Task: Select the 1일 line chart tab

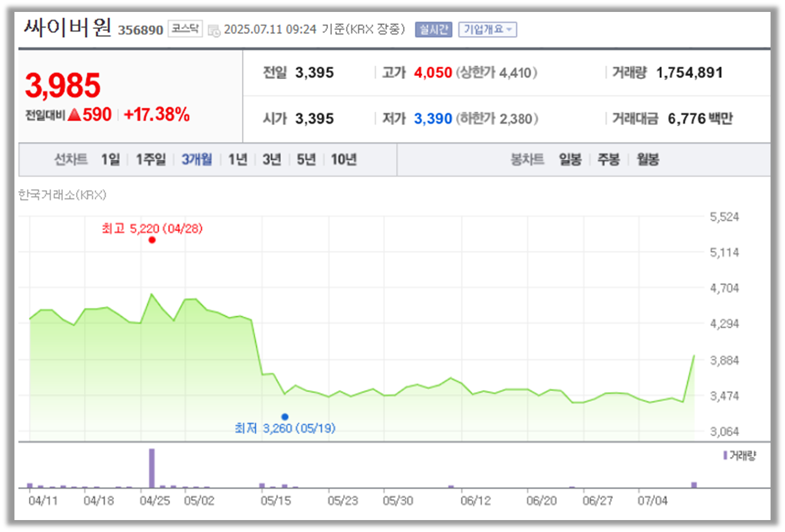Action: pos(110,160)
